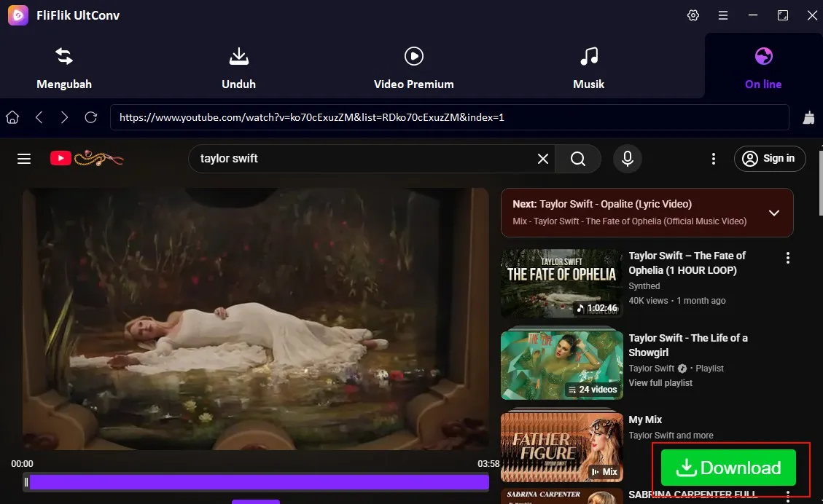This screenshot has height=504, width=823.
Task: Toggle to View full playlist link
Action: click(660, 382)
